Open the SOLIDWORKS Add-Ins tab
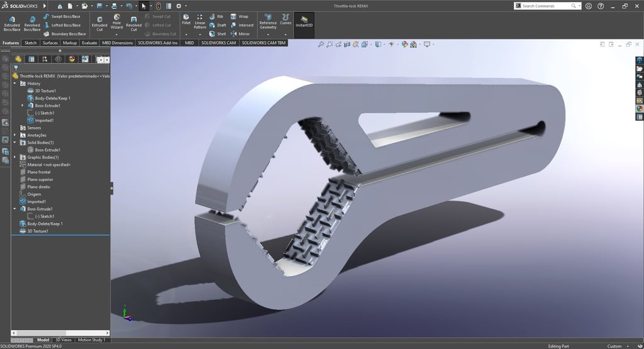Screen dimensions: 644x349 (158, 43)
